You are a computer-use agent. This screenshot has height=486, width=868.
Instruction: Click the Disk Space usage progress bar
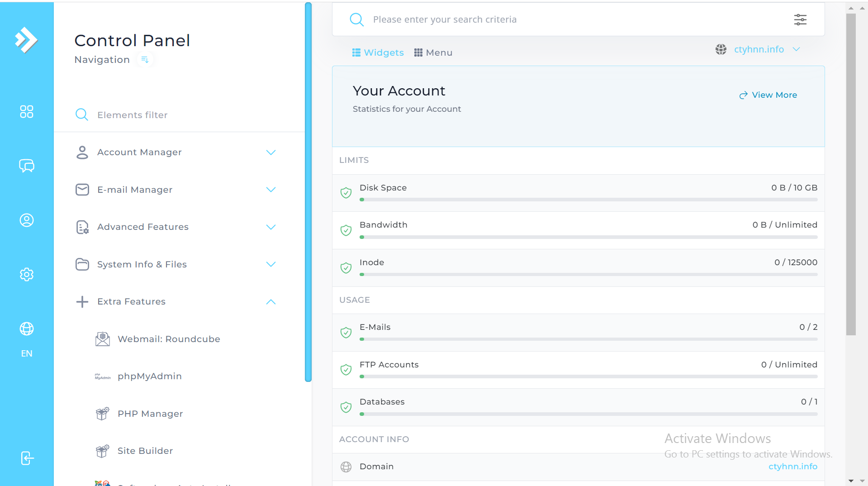[588, 200]
